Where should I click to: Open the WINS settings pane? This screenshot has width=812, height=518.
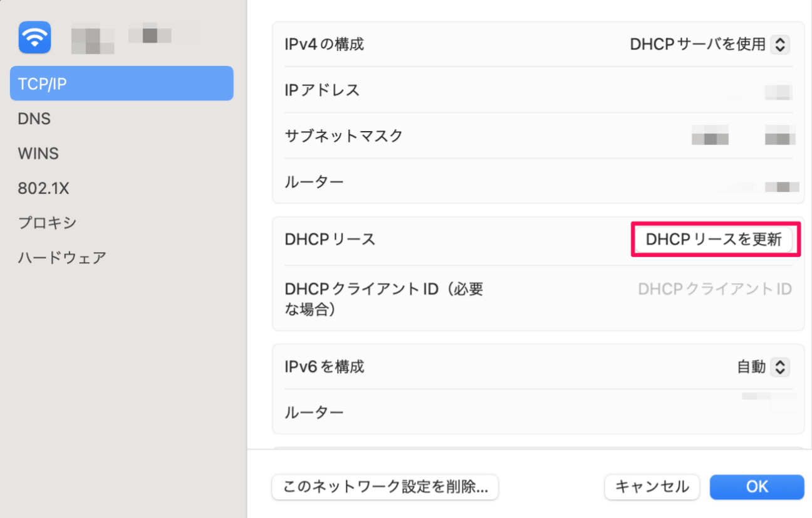click(x=39, y=153)
